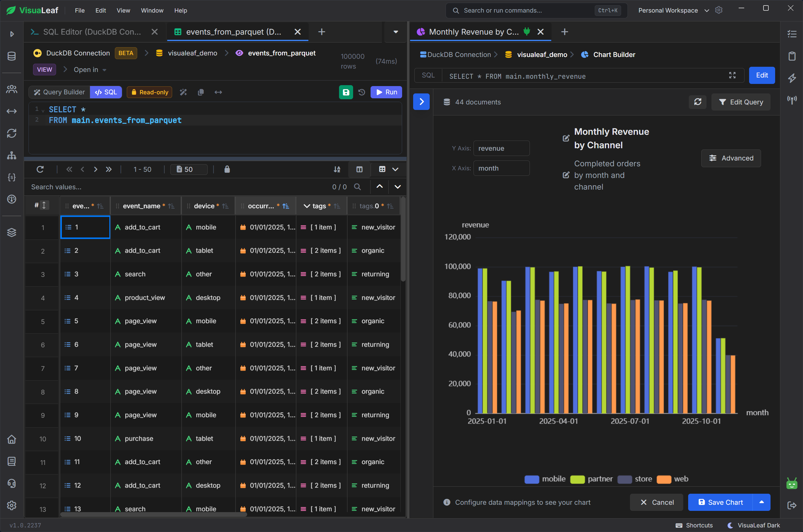The image size is (803, 532).
Task: Open the Window menu
Action: [x=152, y=10]
